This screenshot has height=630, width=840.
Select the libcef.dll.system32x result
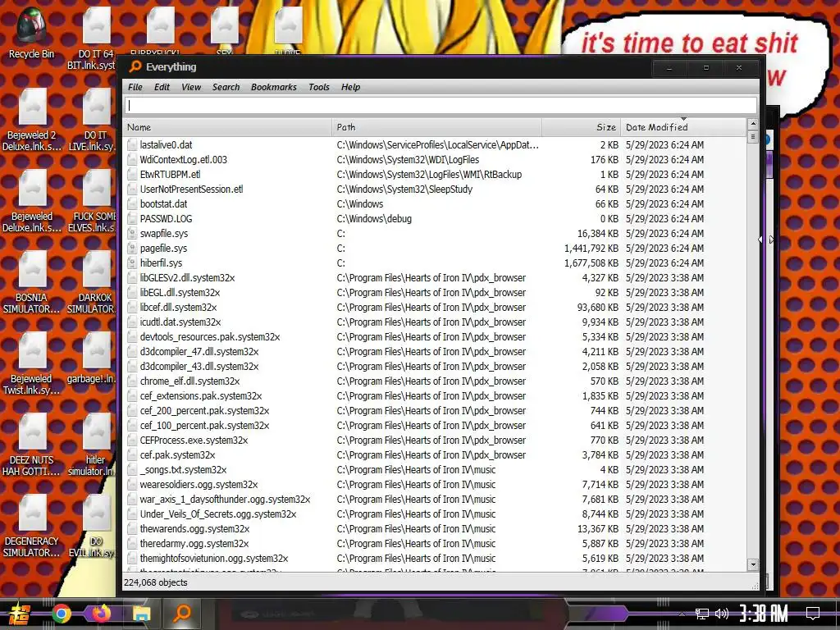coord(178,308)
